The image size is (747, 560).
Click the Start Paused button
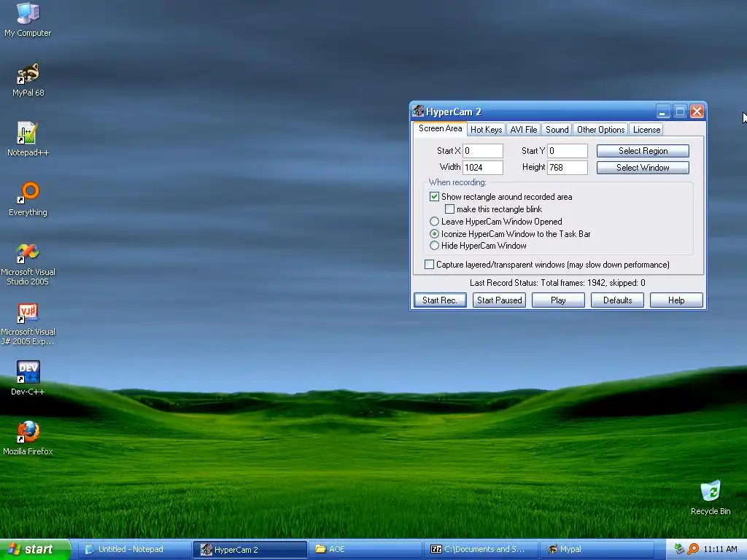pos(499,300)
